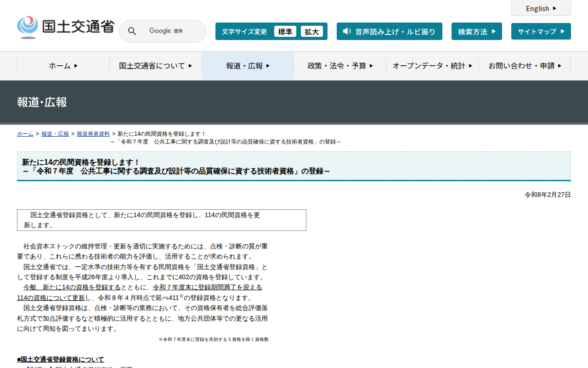Follow the ホーム breadcrumb link
This screenshot has width=588, height=368.
25,134
